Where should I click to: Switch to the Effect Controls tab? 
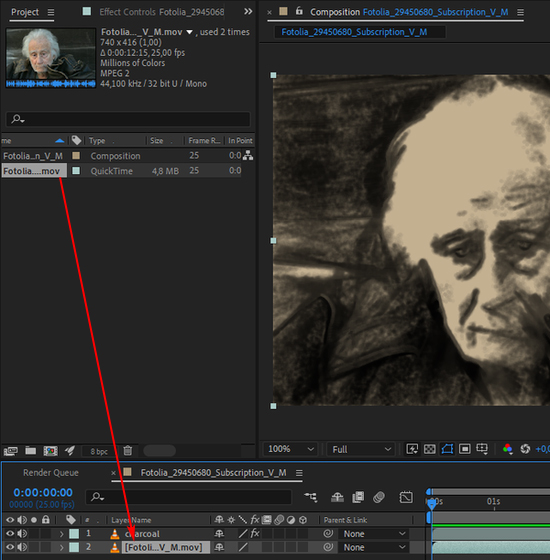(162, 12)
